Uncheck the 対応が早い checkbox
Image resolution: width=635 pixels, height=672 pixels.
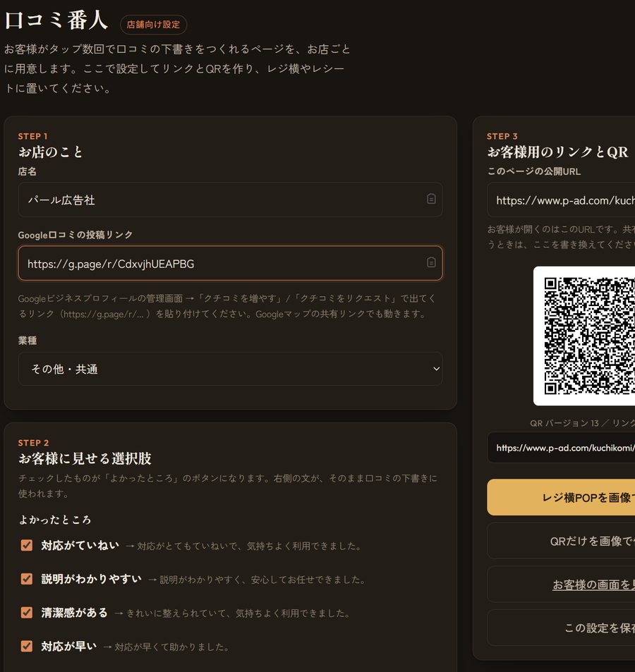point(27,646)
